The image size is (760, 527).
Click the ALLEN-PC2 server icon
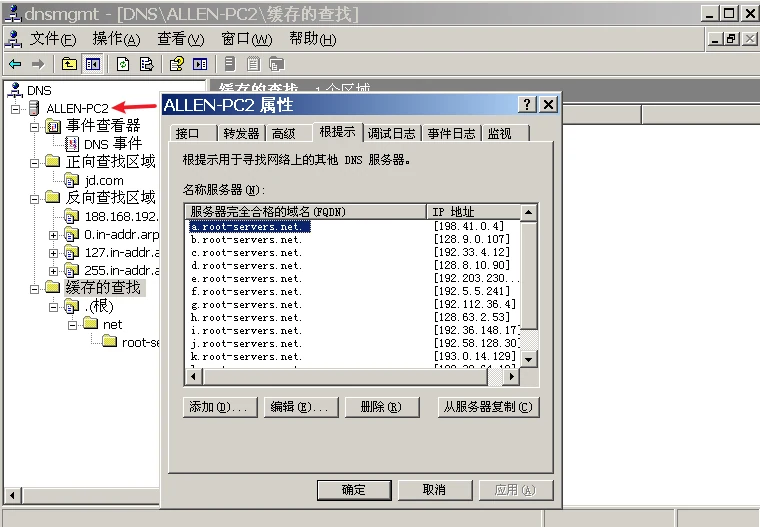tap(34, 108)
